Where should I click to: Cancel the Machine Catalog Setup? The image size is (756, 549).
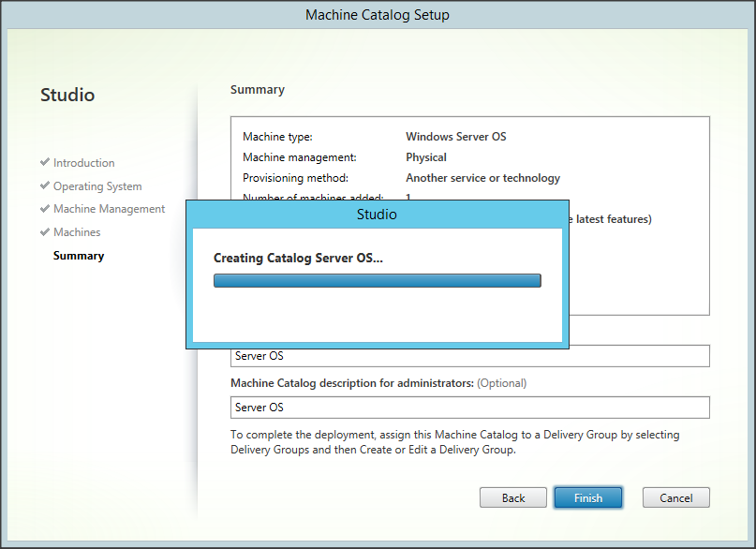[675, 497]
